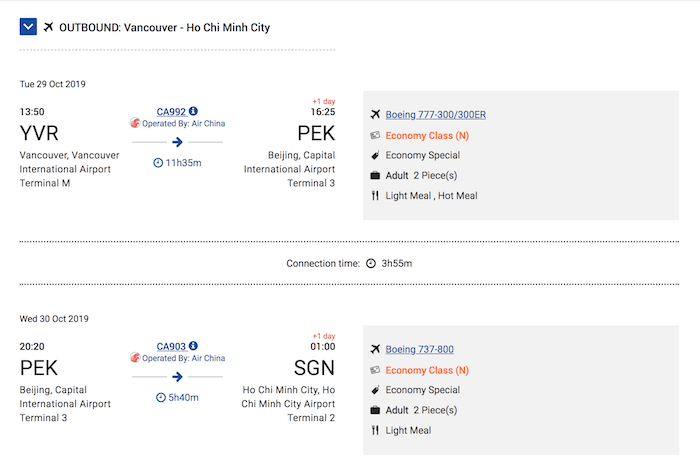Open the CA903 flight number link

click(171, 346)
